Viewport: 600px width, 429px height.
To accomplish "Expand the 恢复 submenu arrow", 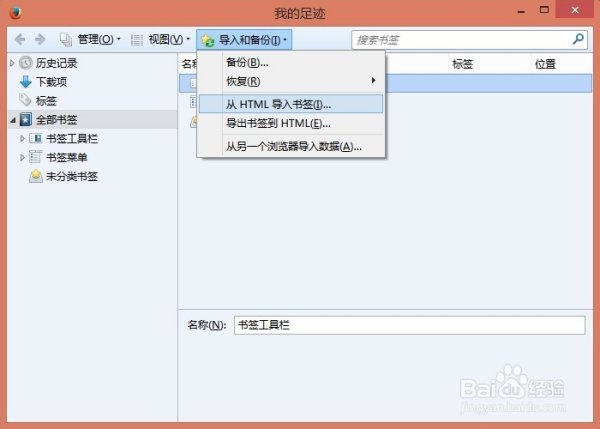I will (x=373, y=80).
